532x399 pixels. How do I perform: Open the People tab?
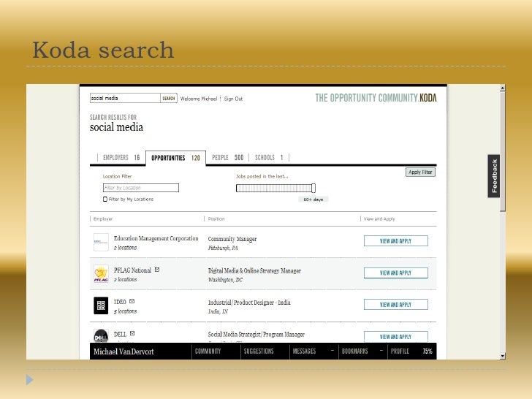pyautogui.click(x=228, y=157)
